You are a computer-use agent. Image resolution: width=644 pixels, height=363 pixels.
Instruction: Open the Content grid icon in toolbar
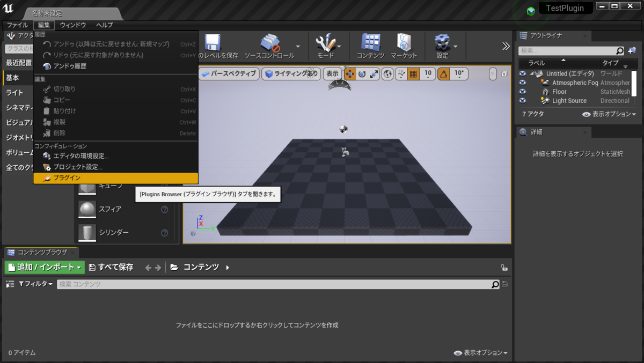coord(371,42)
